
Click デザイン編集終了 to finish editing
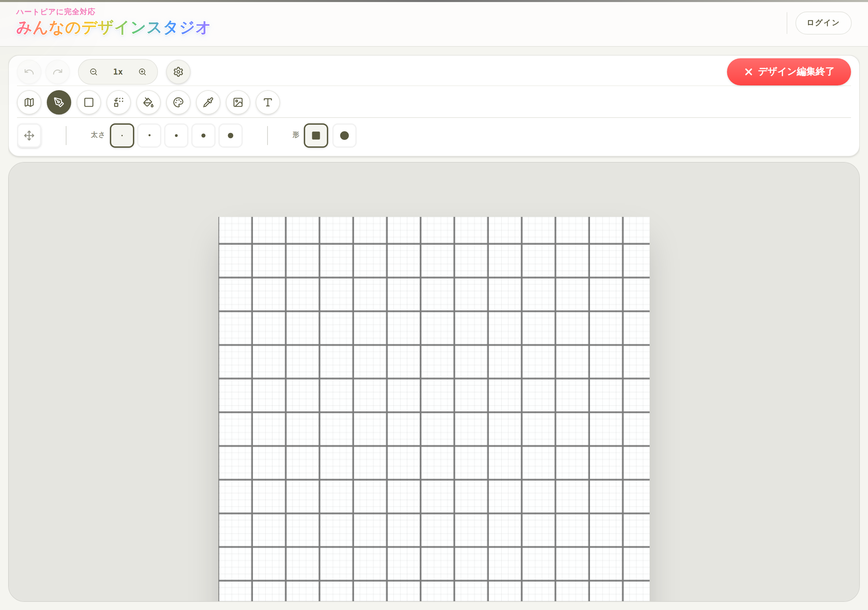point(789,72)
